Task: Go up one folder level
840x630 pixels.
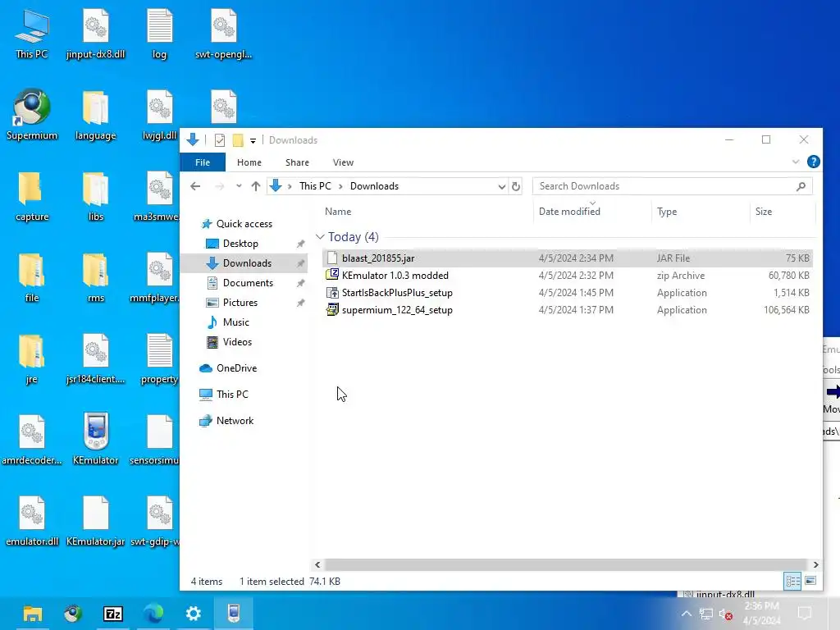Action: click(x=256, y=186)
